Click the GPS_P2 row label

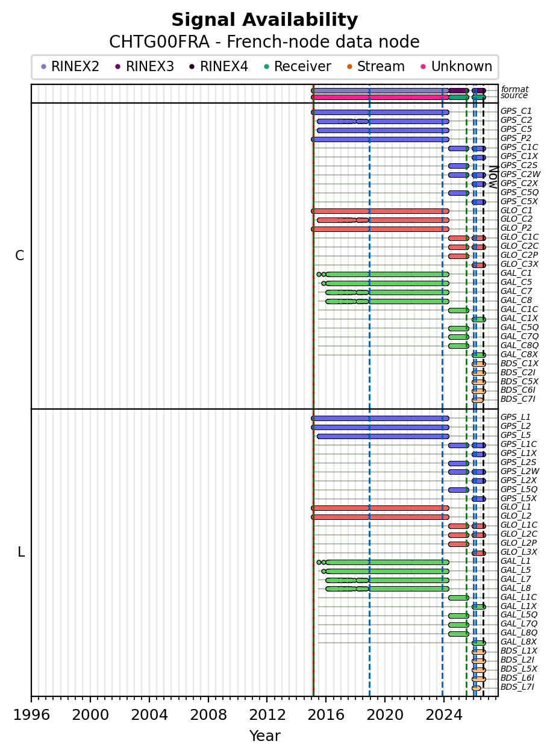click(516, 139)
